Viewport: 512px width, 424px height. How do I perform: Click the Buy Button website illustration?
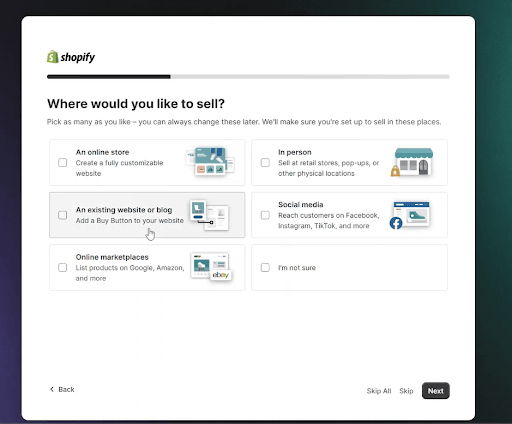tap(209, 215)
